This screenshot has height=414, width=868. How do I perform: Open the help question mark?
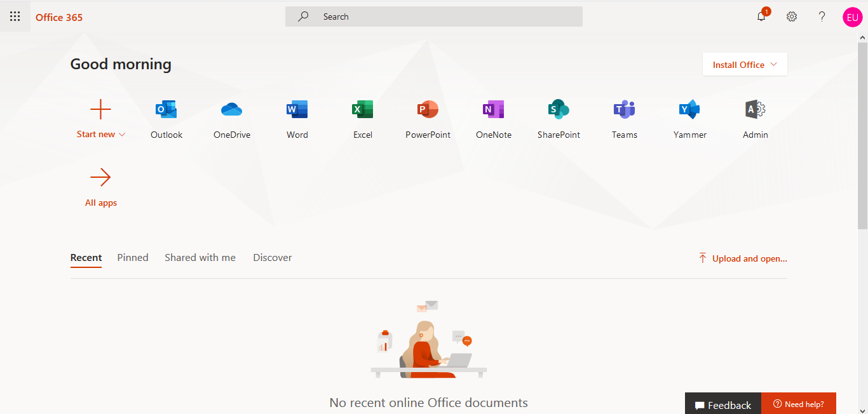(822, 17)
